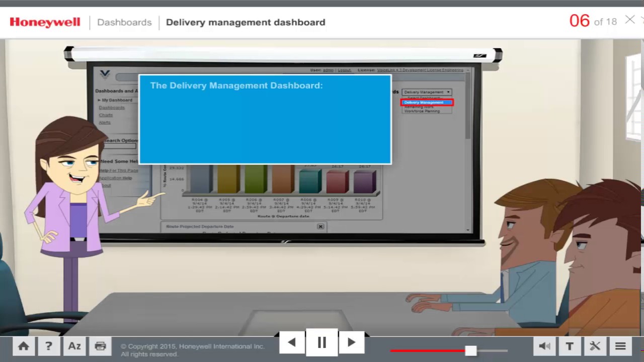Close the course with the X

point(630,20)
